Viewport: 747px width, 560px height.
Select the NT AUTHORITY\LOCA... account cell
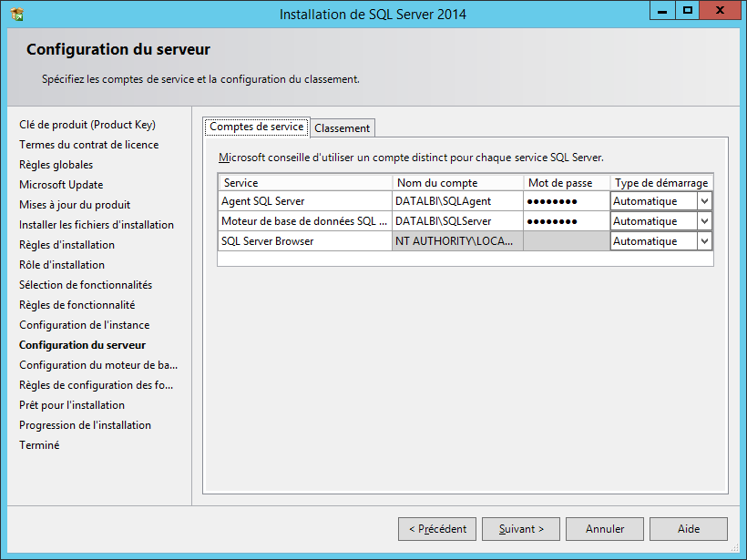click(457, 241)
